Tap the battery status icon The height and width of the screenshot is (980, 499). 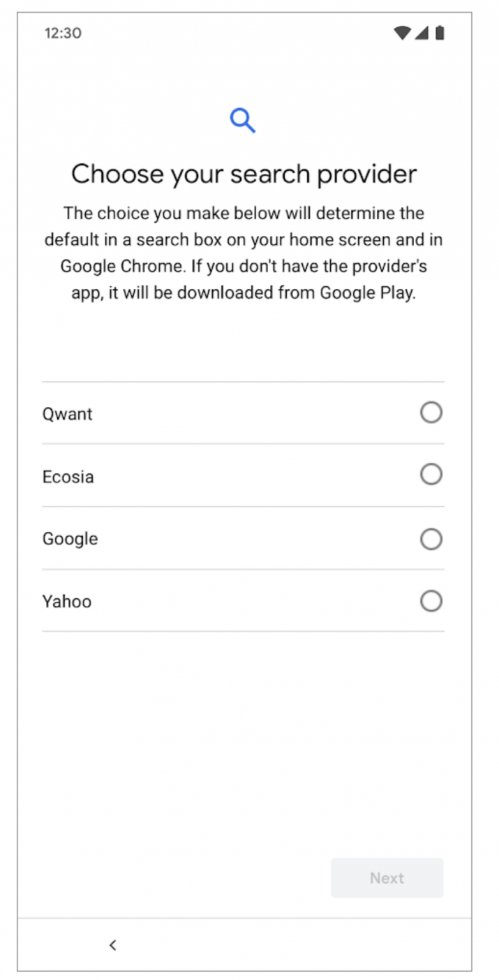pyautogui.click(x=440, y=33)
